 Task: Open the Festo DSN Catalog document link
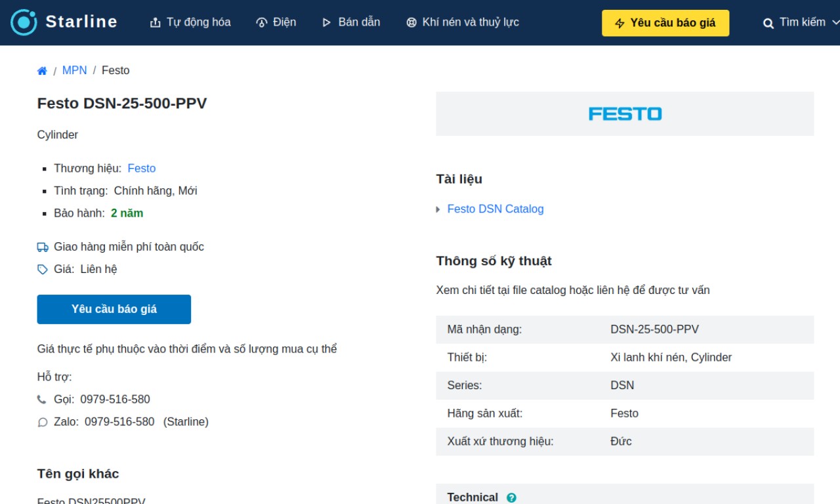[x=495, y=209]
